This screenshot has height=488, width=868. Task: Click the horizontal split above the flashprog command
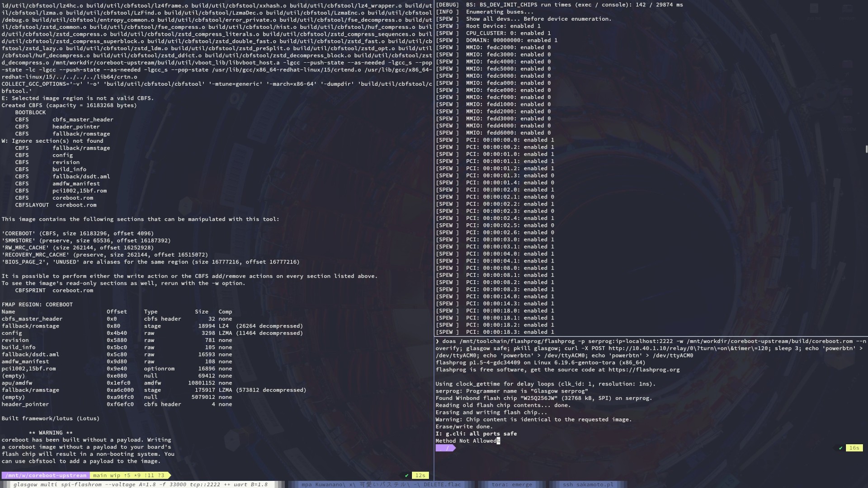650,337
